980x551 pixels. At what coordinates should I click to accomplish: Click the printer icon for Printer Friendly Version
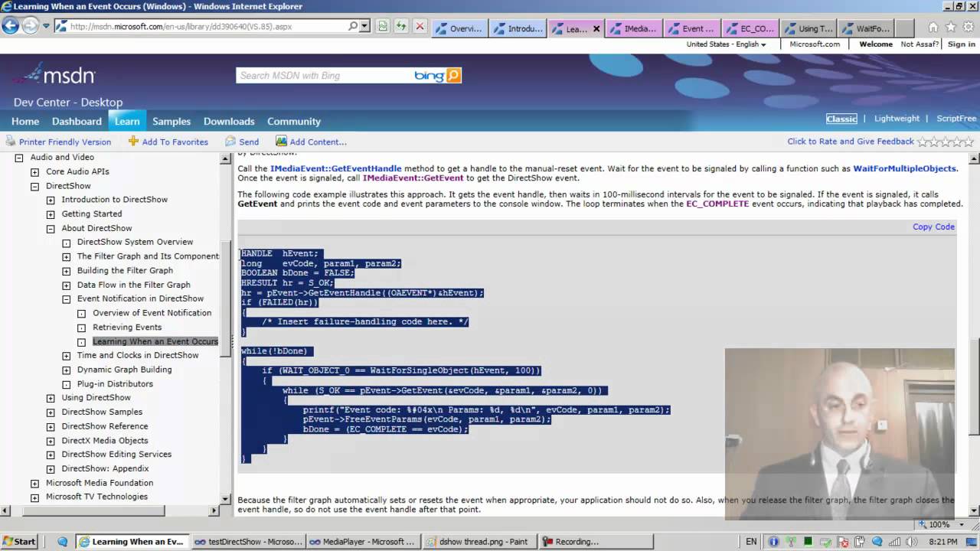[11, 142]
